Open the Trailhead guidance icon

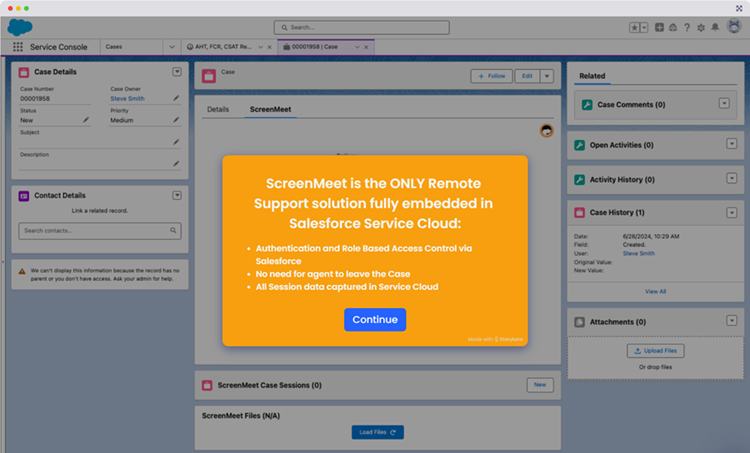[x=673, y=27]
